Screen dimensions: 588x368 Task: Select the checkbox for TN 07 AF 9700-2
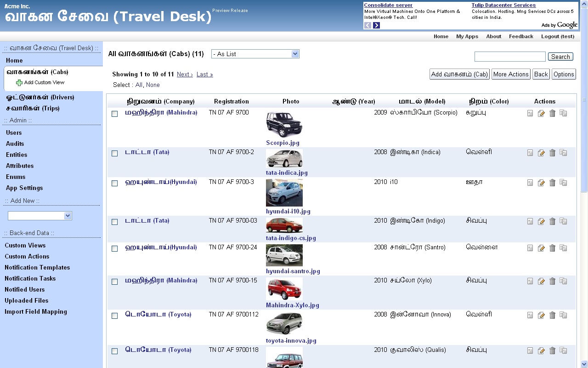click(115, 154)
